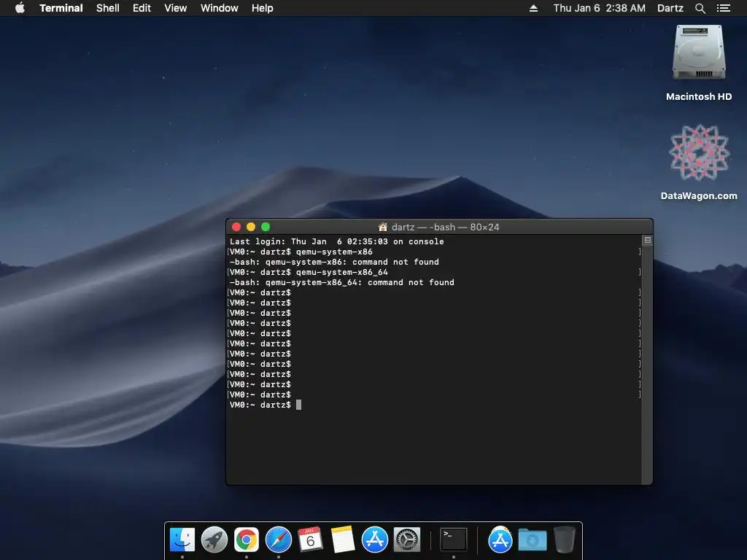Close the Terminal window with red button
The width and height of the screenshot is (747, 560).
coord(236,227)
